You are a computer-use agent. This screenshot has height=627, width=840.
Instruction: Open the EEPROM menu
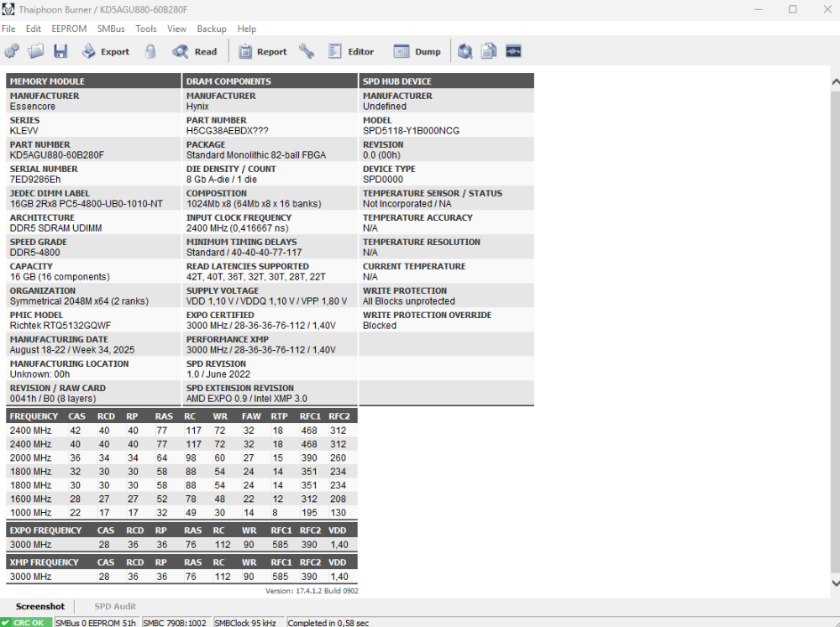pos(69,29)
